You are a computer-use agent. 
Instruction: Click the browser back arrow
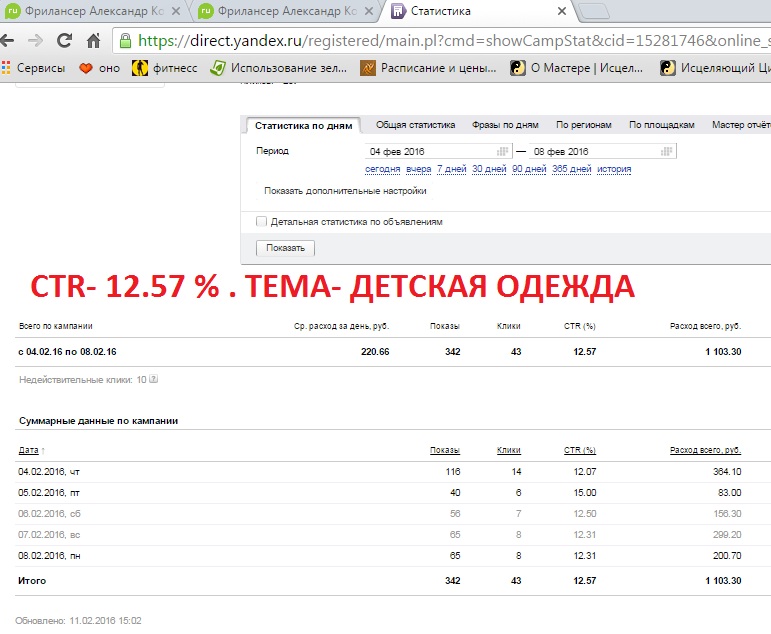click(7, 41)
